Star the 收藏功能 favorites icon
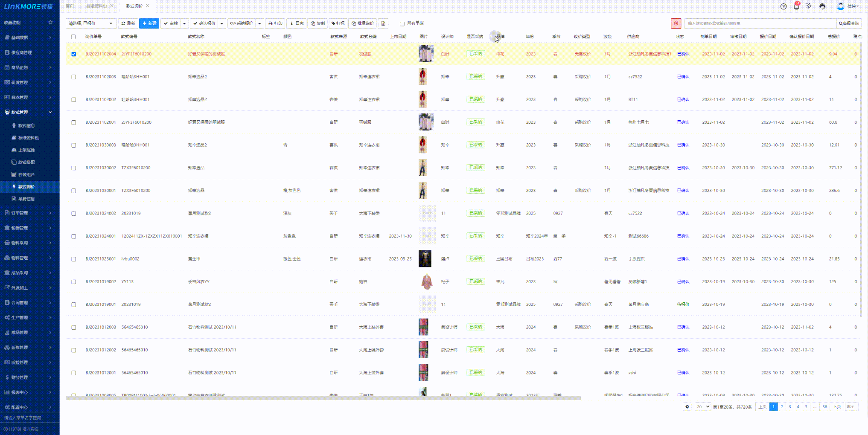868x435 pixels. [50, 23]
